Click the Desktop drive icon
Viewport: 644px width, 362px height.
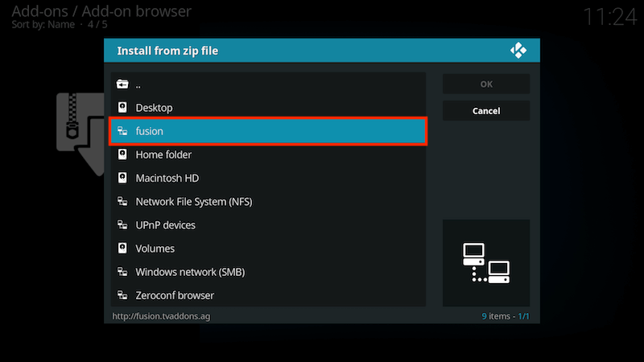[122, 108]
